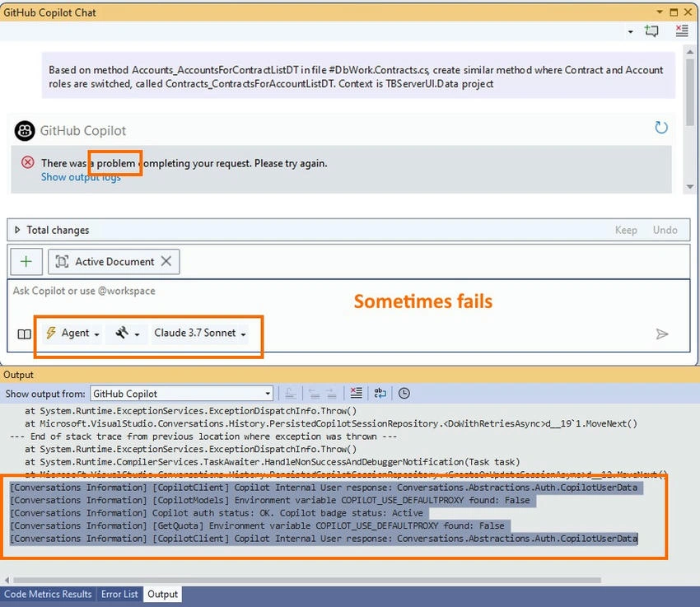700x607 pixels.
Task: Clear the Copilot chat conversation icon
Action: click(x=682, y=30)
